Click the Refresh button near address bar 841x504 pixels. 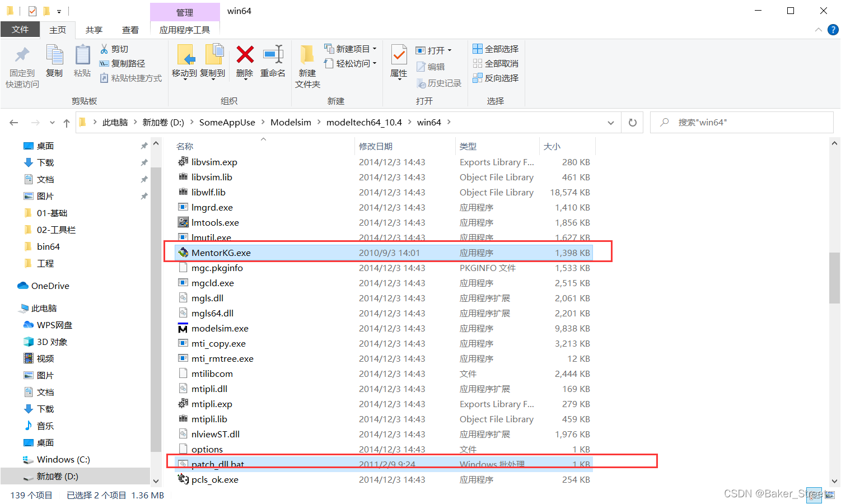pyautogui.click(x=633, y=123)
